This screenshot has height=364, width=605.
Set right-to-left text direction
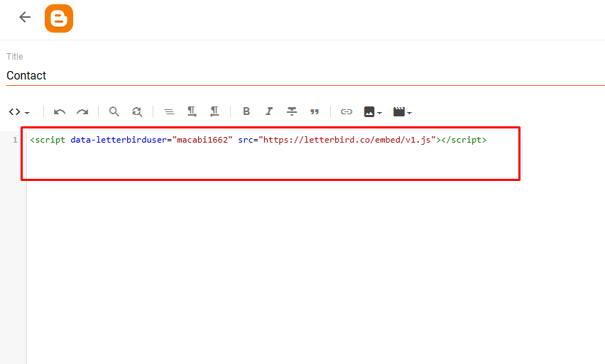[x=214, y=112]
